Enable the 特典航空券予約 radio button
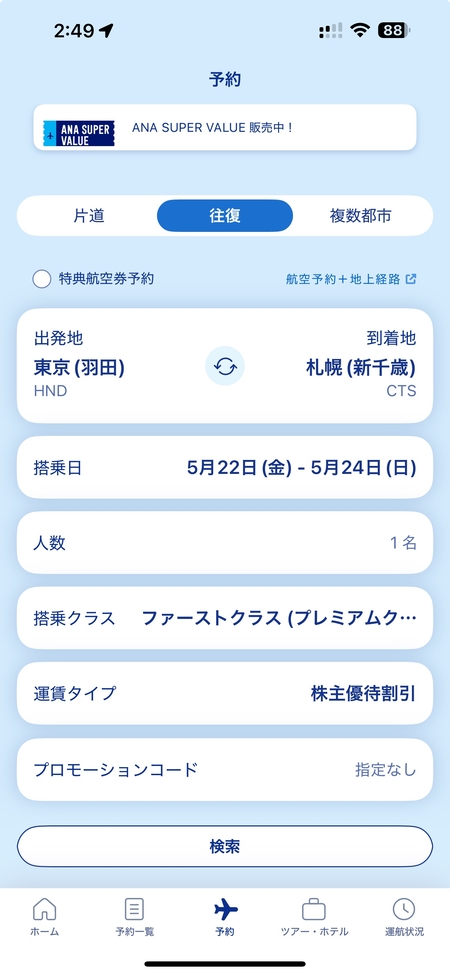The height and width of the screenshot is (975, 450). coord(42,279)
